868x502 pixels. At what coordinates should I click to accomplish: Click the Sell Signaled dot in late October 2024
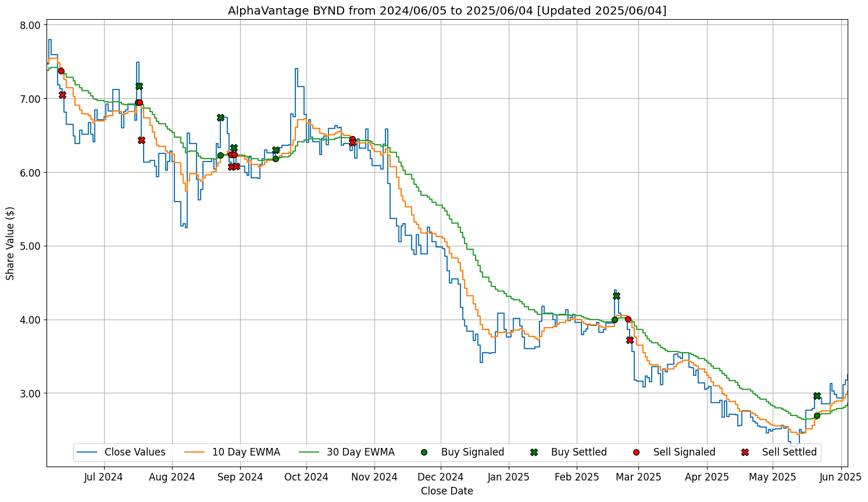pos(352,139)
